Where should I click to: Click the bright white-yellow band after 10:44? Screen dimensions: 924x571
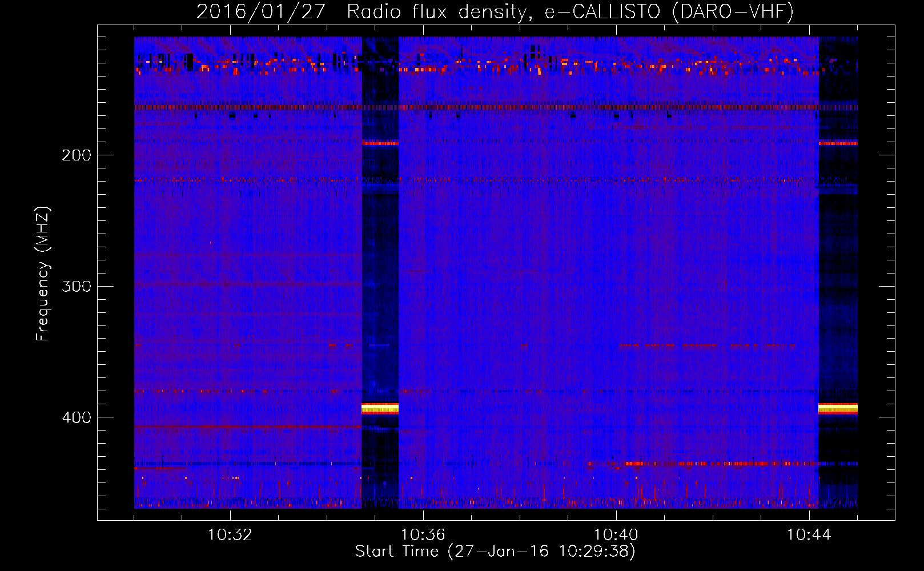tap(838, 408)
